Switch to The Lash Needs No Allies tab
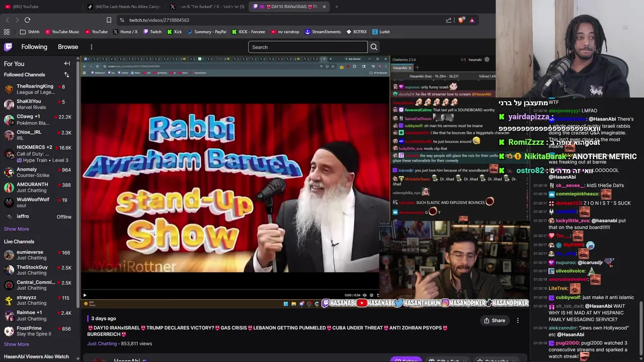 124,7
